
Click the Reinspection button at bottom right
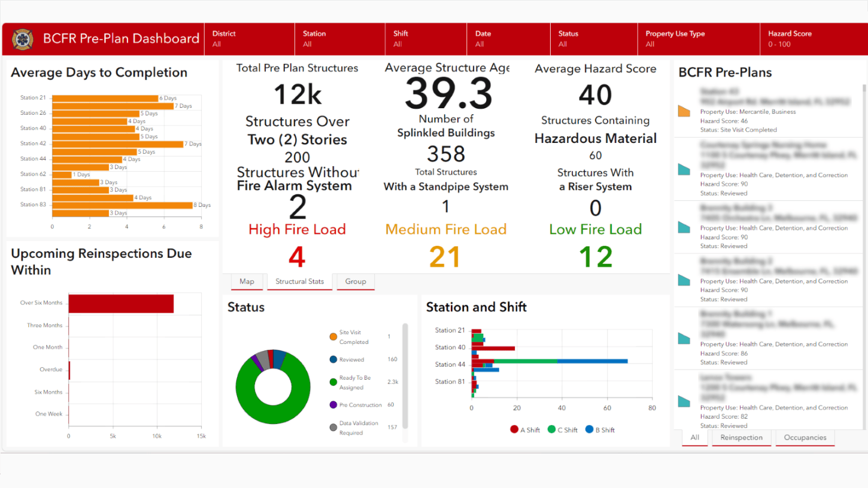pyautogui.click(x=741, y=437)
